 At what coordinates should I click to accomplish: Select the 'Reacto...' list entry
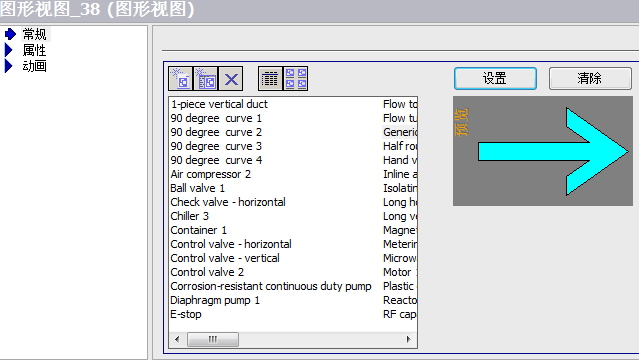(400, 300)
